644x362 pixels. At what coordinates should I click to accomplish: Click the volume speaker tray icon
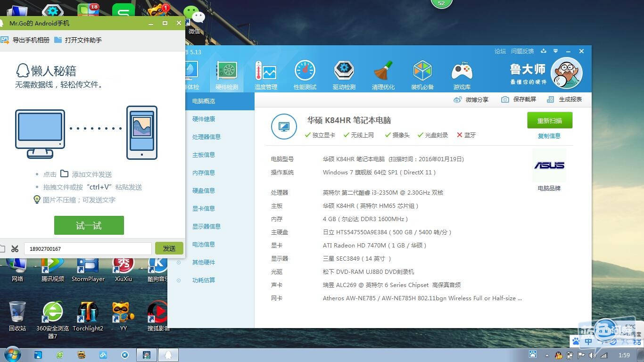593,355
